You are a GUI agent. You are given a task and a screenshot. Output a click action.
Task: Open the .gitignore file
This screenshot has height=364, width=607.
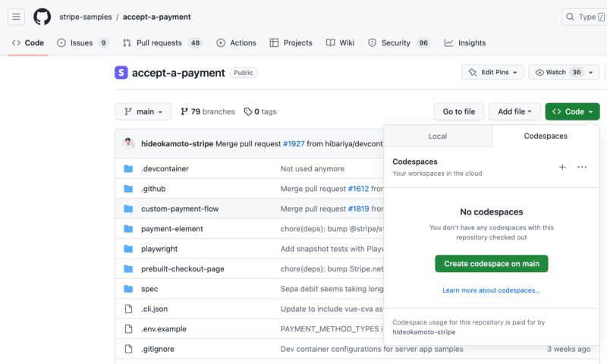coord(158,350)
